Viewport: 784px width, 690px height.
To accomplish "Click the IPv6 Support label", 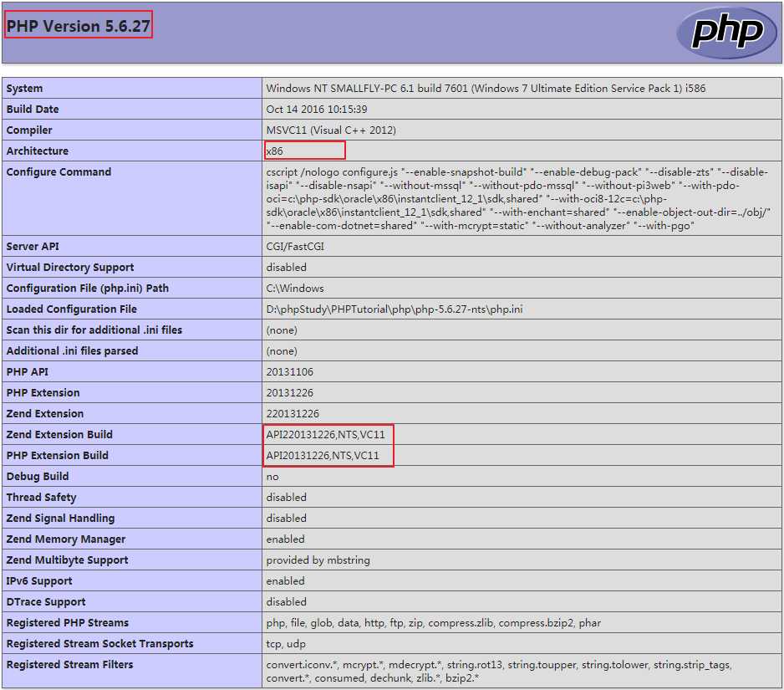I will (x=39, y=581).
